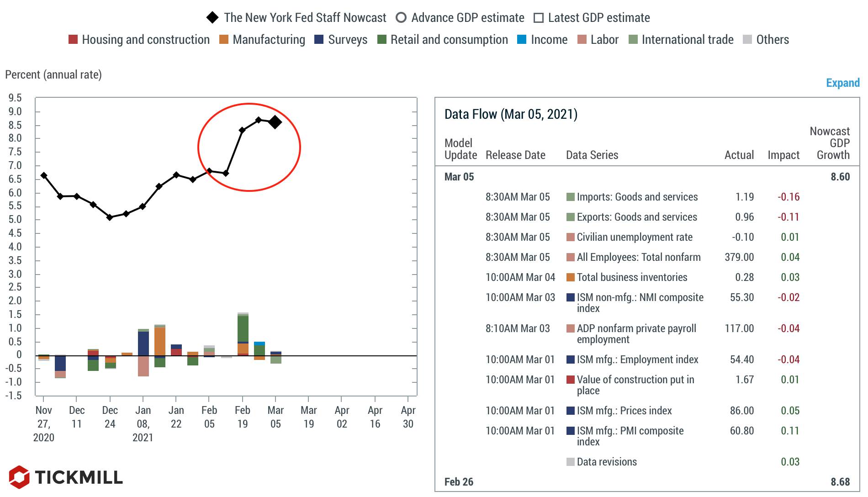
Task: Hide the Labor series via legend
Action: [x=598, y=40]
